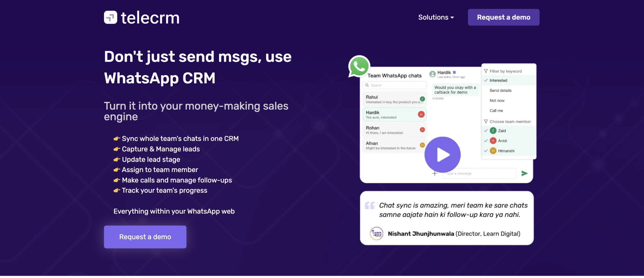The image size is (644, 278).
Task: Select the Send details filter option
Action: pyautogui.click(x=500, y=90)
